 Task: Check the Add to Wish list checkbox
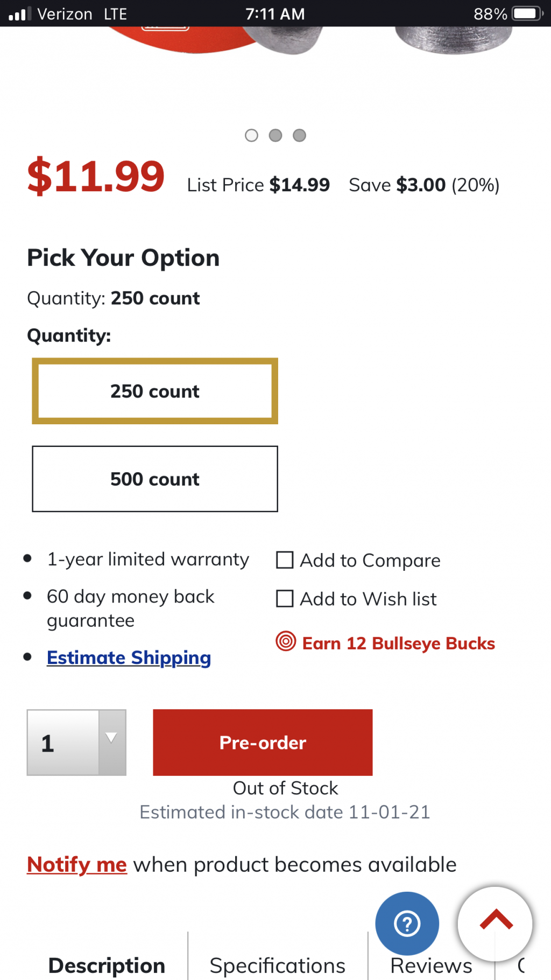click(x=285, y=599)
